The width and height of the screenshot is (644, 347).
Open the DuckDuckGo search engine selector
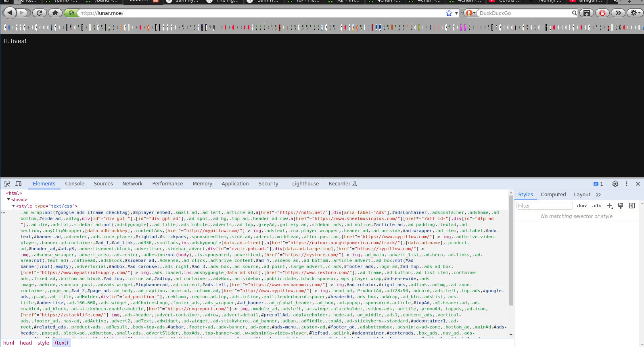coord(470,13)
